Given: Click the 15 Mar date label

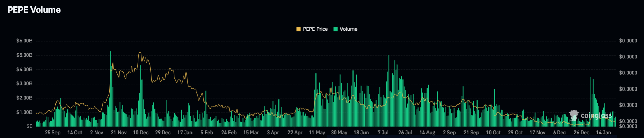Looking at the screenshot, I should pos(251,133).
